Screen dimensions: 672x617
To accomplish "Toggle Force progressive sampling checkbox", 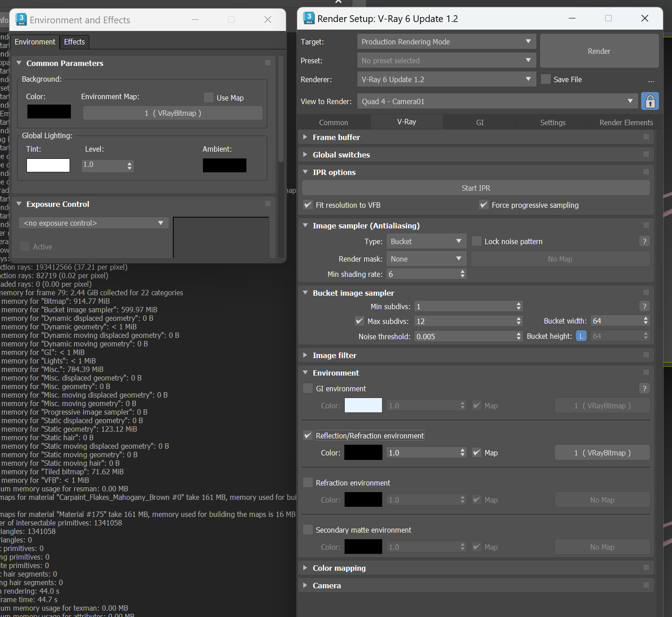I will (x=484, y=205).
